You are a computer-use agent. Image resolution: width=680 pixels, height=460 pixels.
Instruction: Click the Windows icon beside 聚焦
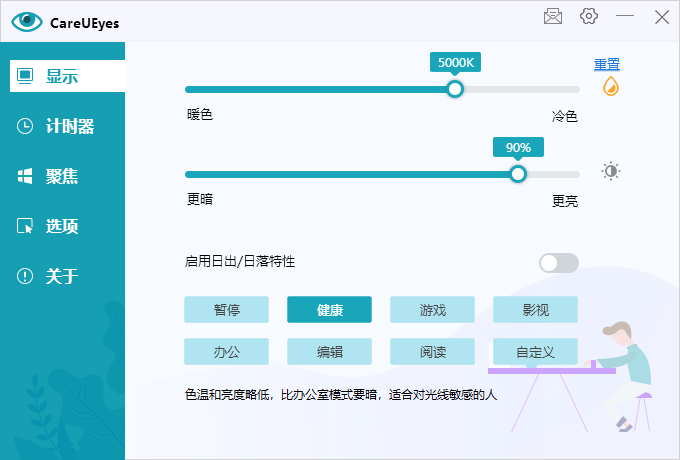click(x=25, y=176)
